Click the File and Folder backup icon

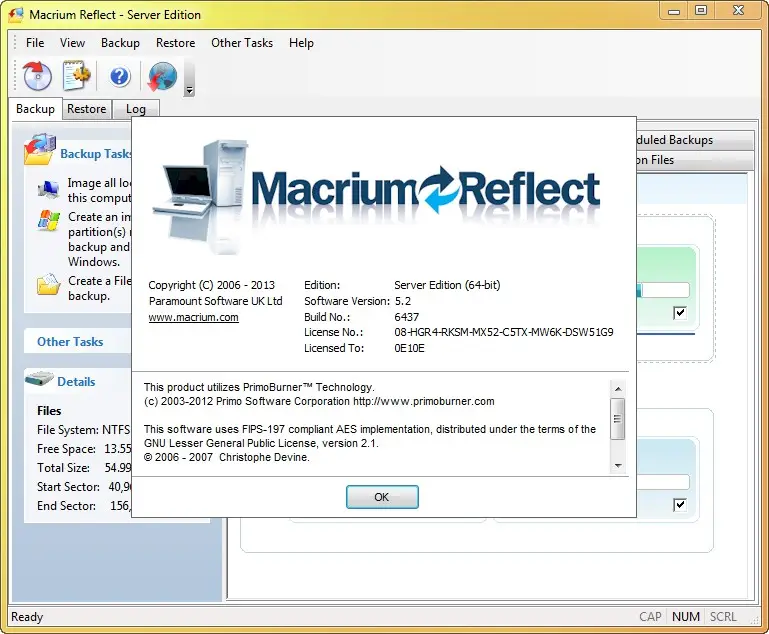(49, 284)
